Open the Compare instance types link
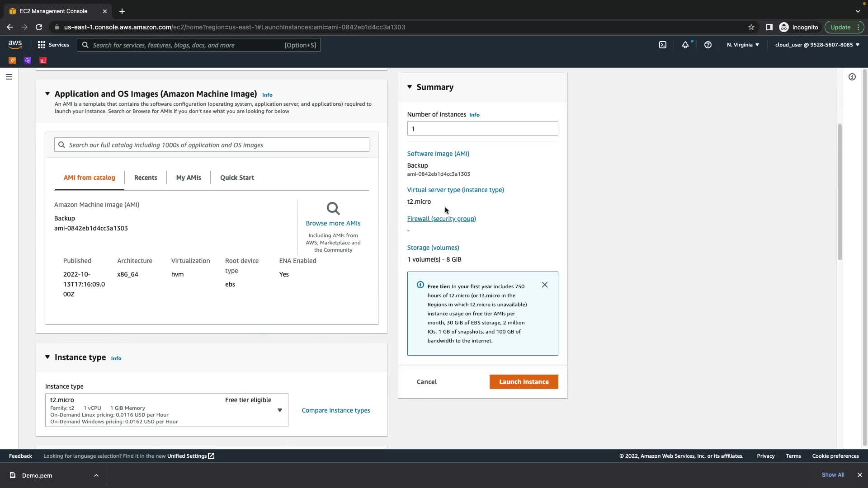The height and width of the screenshot is (488, 868). [x=335, y=410]
